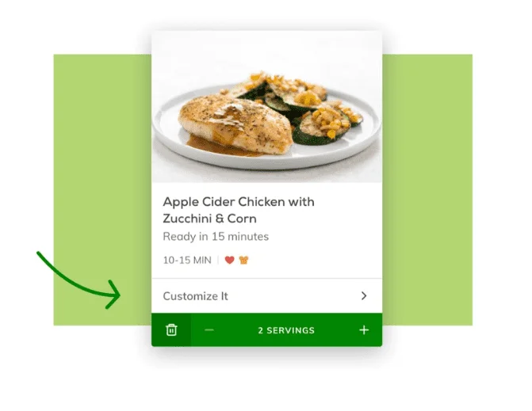Click the trash can remove-meal icon
The height and width of the screenshot is (411, 532).
(x=171, y=329)
